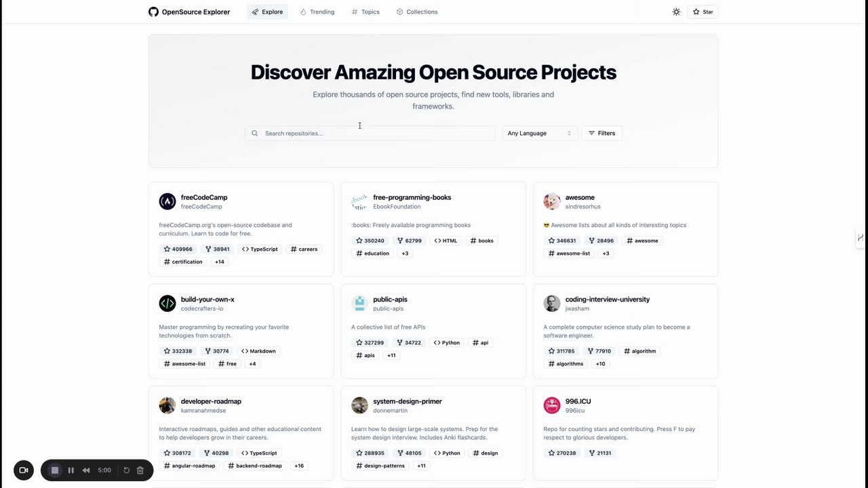The height and width of the screenshot is (488, 868).
Task: Expand +11 tags on system-design-primer card
Action: [422, 466]
